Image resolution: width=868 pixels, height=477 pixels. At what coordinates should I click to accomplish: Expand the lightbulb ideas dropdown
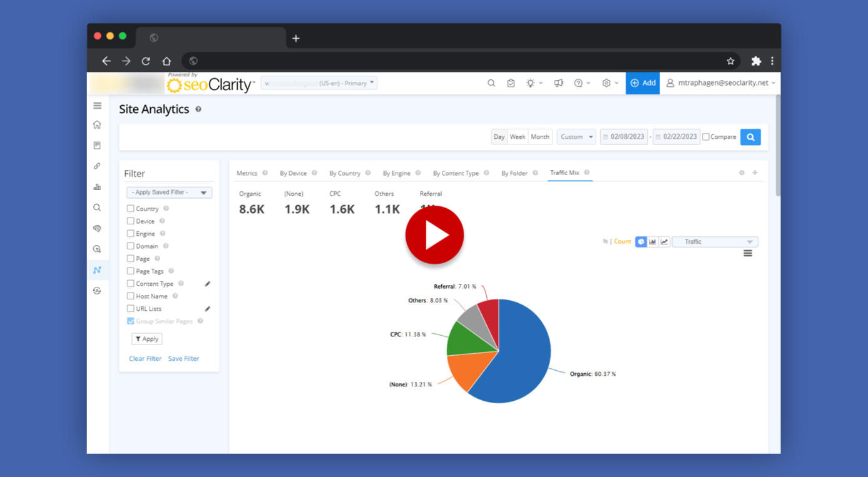(534, 83)
